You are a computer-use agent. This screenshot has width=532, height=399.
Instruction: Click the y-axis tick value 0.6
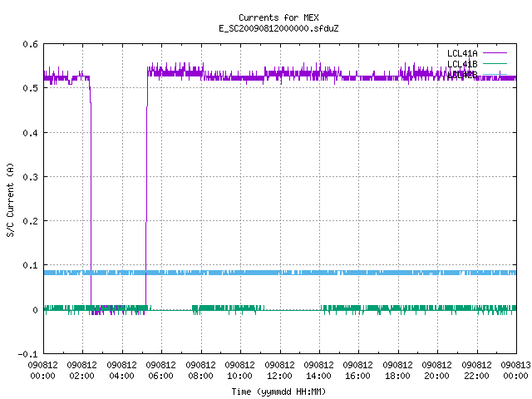click(30, 44)
